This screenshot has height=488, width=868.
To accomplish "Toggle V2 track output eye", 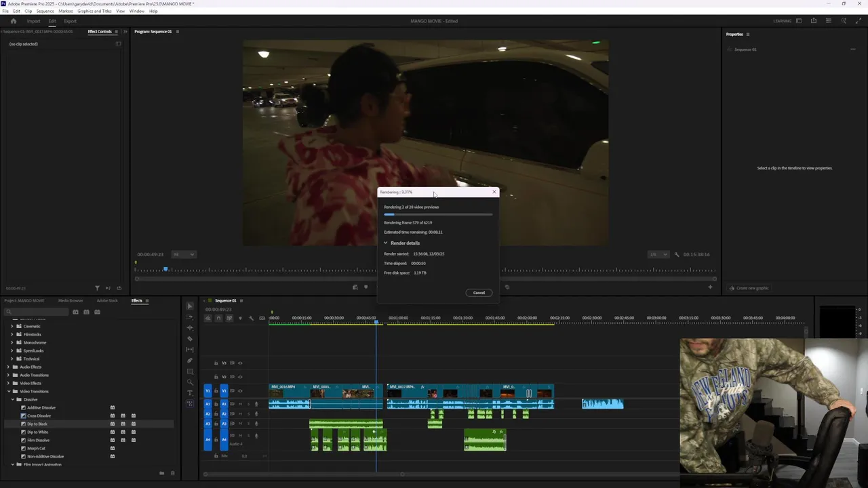I will pyautogui.click(x=239, y=377).
